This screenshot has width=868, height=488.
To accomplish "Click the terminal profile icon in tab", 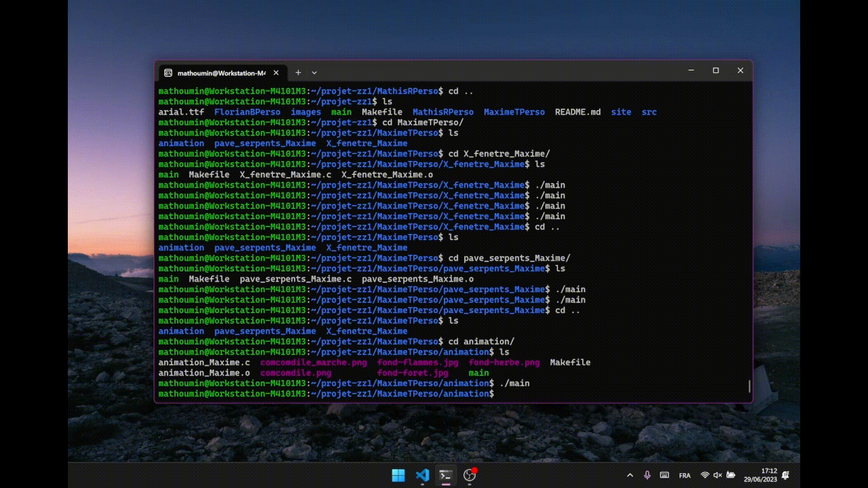I will 168,73.
